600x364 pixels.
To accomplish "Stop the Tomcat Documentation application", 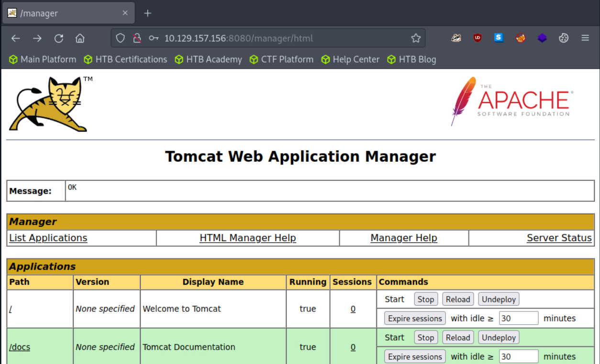I will [426, 338].
